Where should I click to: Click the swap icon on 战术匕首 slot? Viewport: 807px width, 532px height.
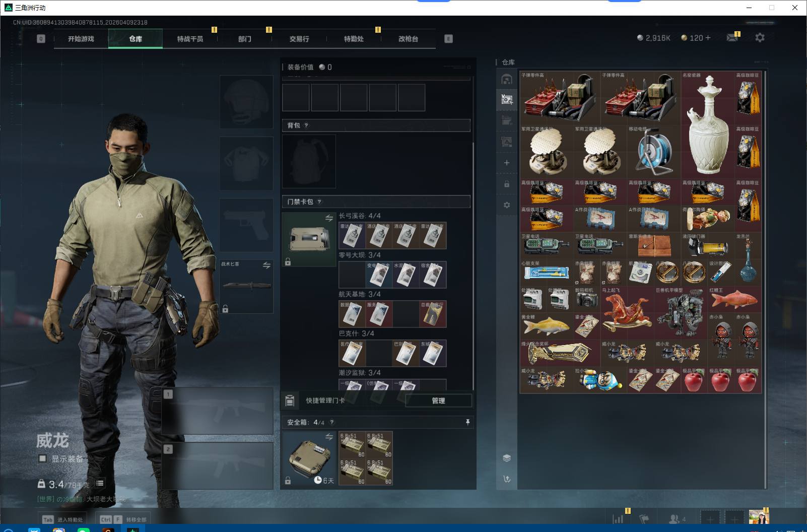pyautogui.click(x=266, y=265)
